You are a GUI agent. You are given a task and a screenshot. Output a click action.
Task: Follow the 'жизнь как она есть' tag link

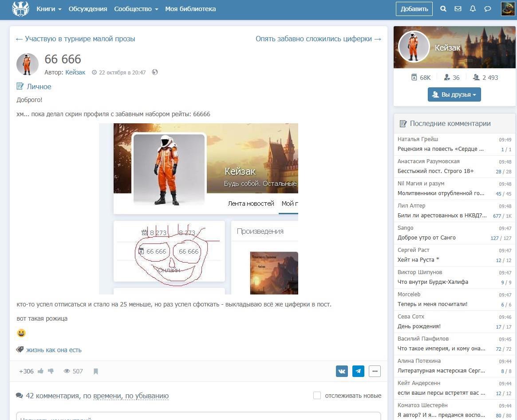point(54,350)
